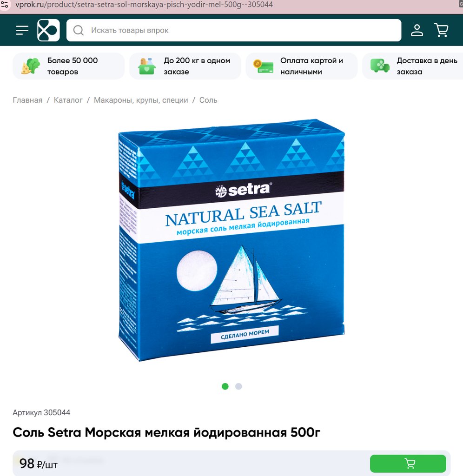Click the green delivery truck icon

pos(380,66)
